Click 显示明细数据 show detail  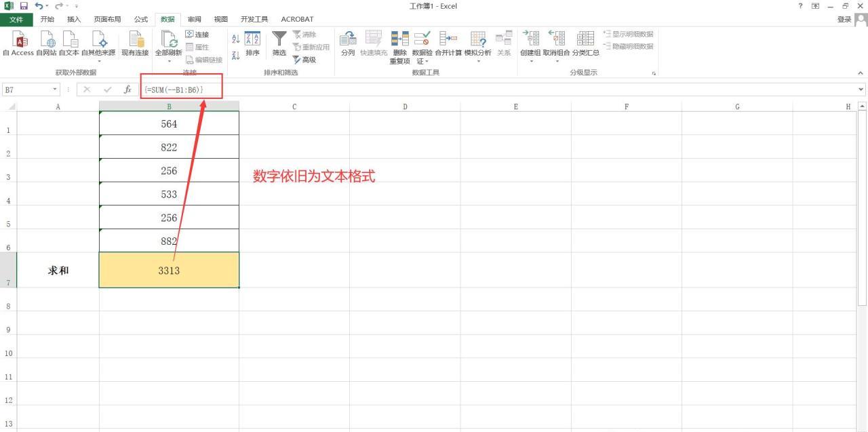tap(628, 35)
